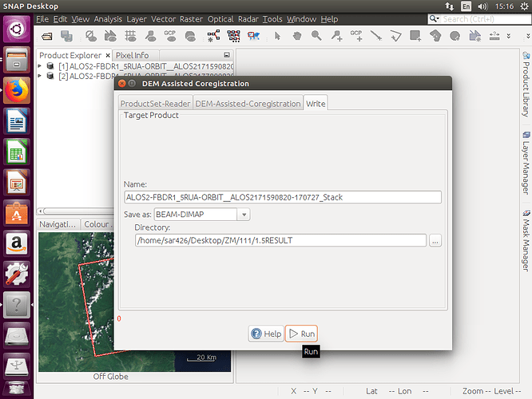Click the red and blue world map toolbar icon
532x399 pixels.
(x=253, y=36)
